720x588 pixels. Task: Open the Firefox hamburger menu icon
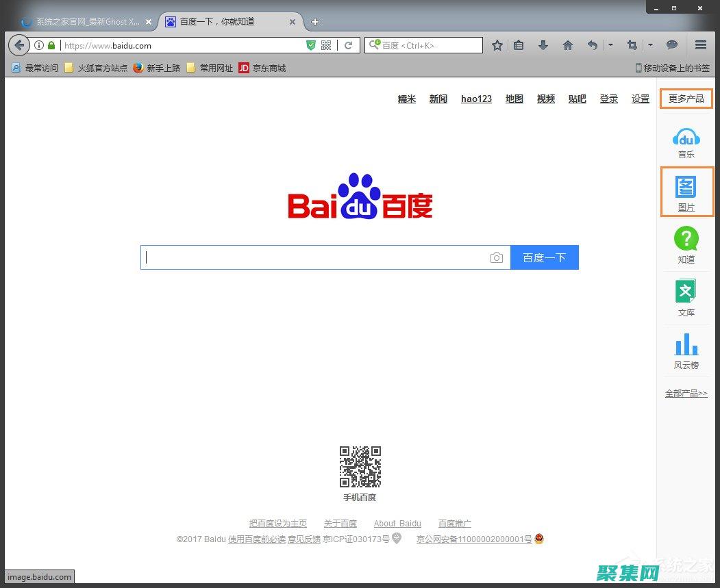700,45
